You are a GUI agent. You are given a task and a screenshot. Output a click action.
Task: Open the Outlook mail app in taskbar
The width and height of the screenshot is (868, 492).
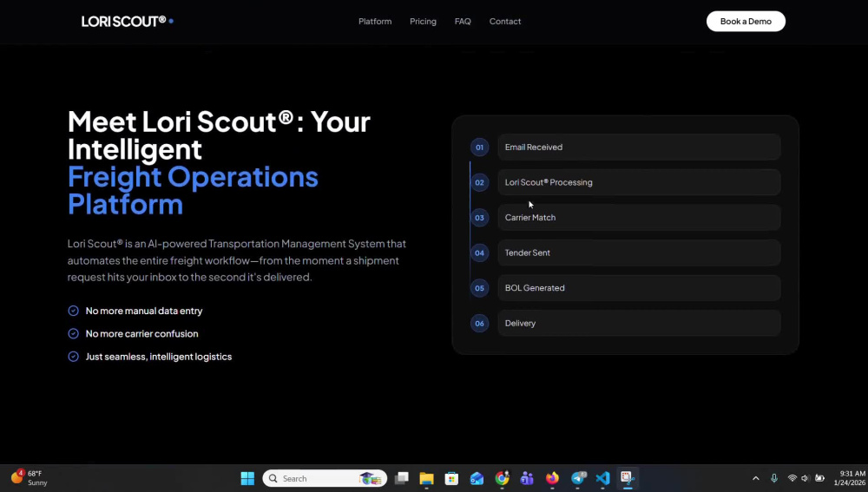point(477,478)
